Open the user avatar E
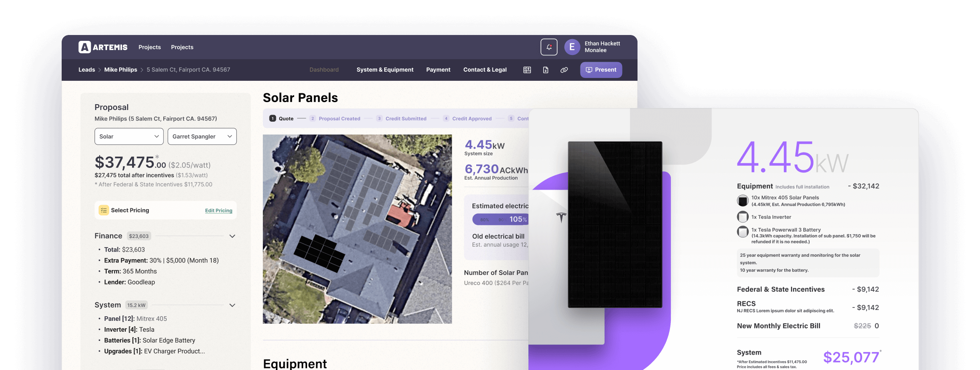Viewport: 980px width, 370px height. 572,47
